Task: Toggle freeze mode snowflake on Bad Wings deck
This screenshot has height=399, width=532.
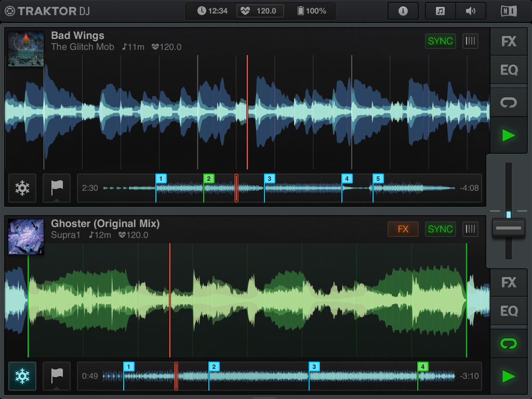Action: pyautogui.click(x=22, y=188)
